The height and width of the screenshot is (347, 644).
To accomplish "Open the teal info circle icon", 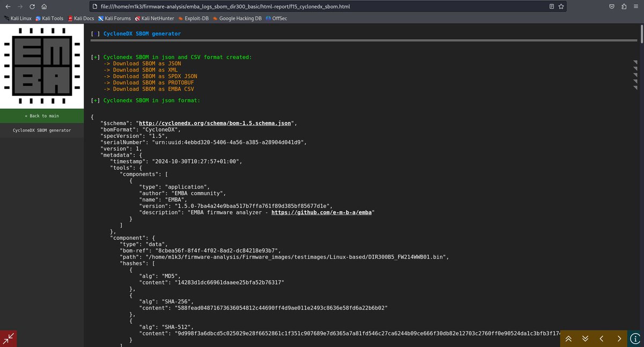I will tap(635, 338).
